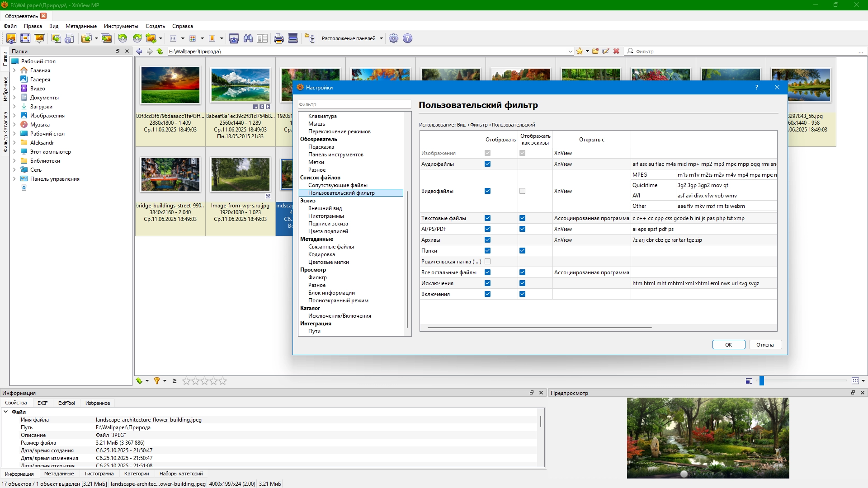The width and height of the screenshot is (868, 488).
Task: Click the screen capture camera icon
Action: 234,38
